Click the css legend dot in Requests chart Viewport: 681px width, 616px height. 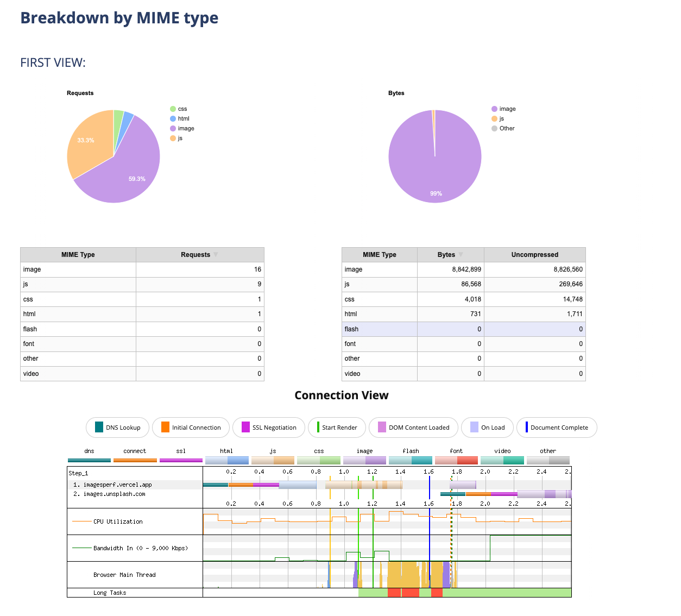click(173, 109)
